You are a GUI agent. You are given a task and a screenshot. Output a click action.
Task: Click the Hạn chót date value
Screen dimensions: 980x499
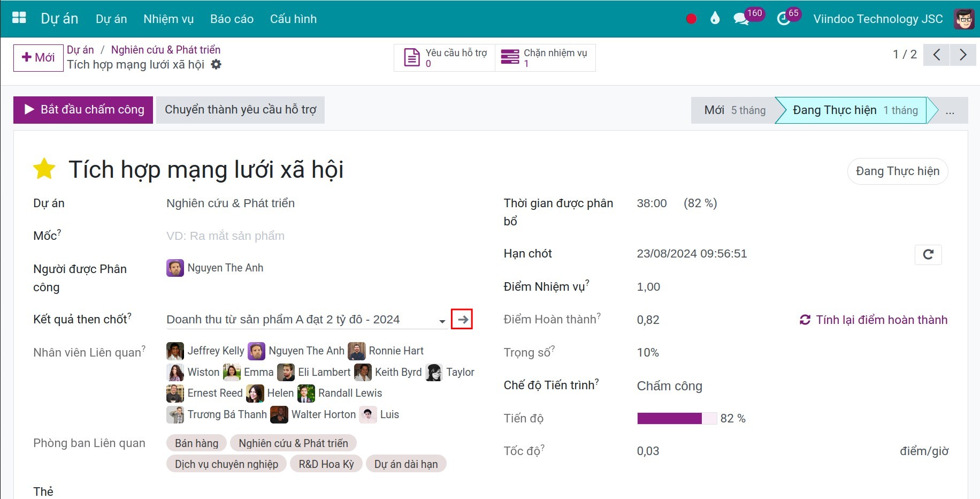point(692,254)
